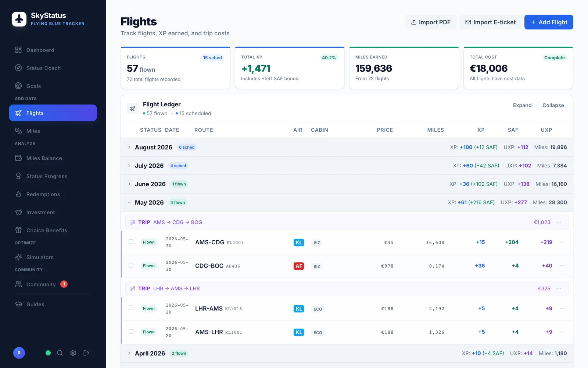Screen dimensions: 588x368
Task: Select checkbox for CDG-BOG AF436 flight
Action: pyautogui.click(x=131, y=265)
